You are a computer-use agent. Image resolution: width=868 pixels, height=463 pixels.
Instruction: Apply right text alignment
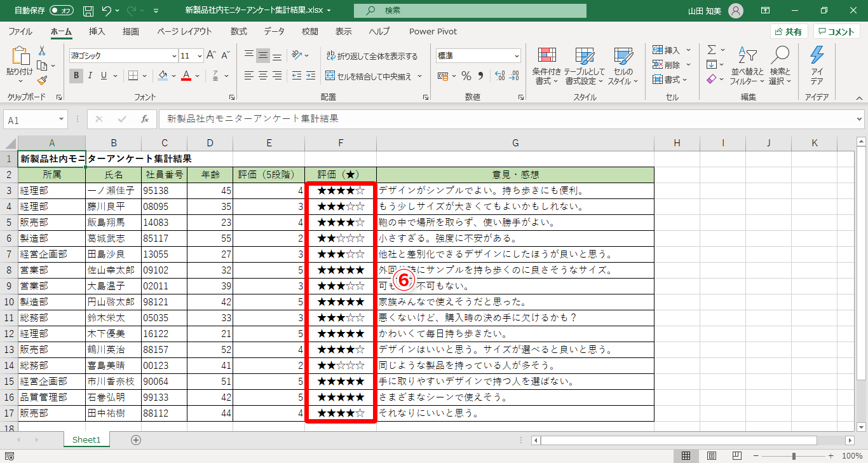coord(277,76)
